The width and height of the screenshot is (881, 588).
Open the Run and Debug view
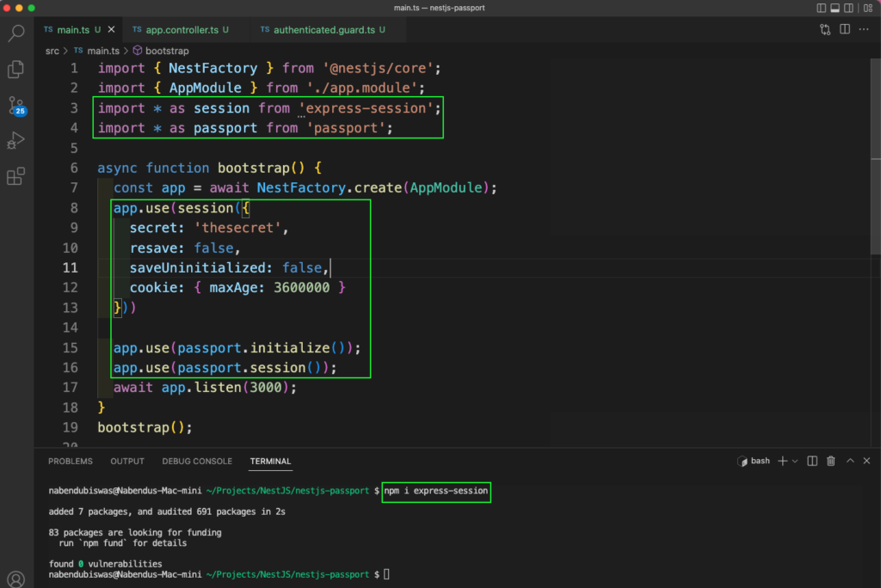[x=16, y=141]
